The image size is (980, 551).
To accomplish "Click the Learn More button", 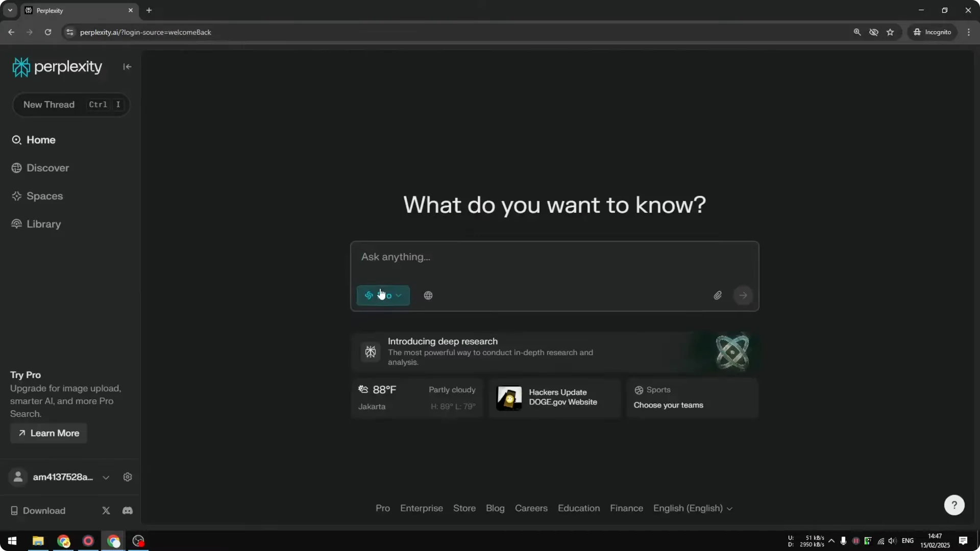I will [48, 433].
